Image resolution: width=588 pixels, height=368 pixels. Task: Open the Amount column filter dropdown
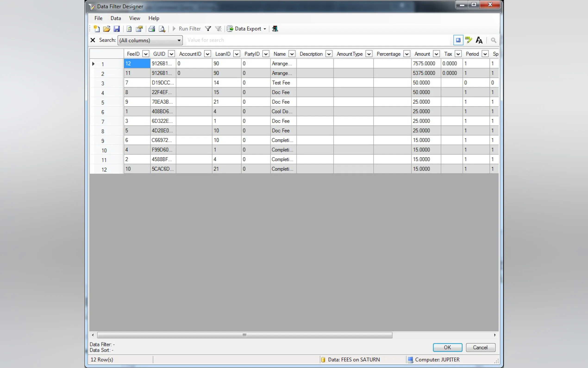[x=436, y=54]
